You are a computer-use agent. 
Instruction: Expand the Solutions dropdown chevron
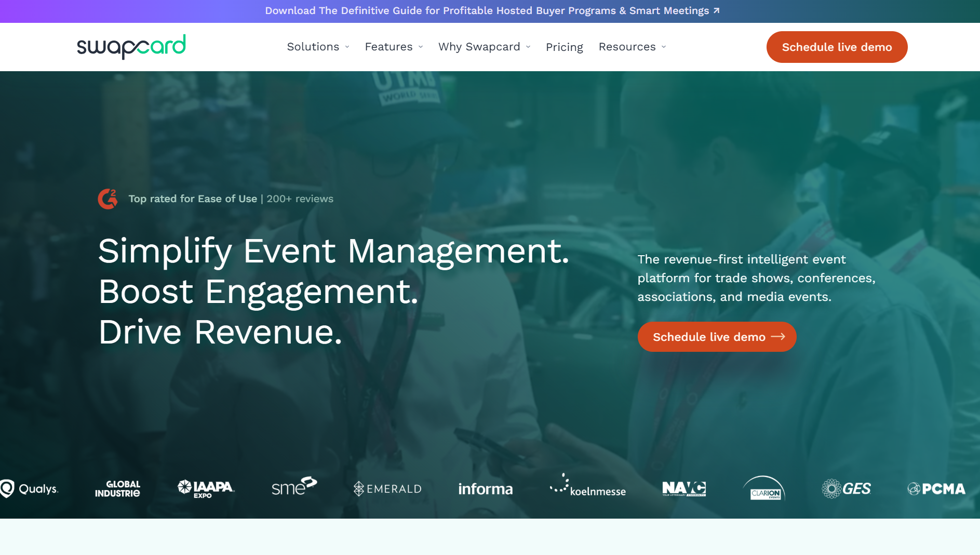[347, 47]
